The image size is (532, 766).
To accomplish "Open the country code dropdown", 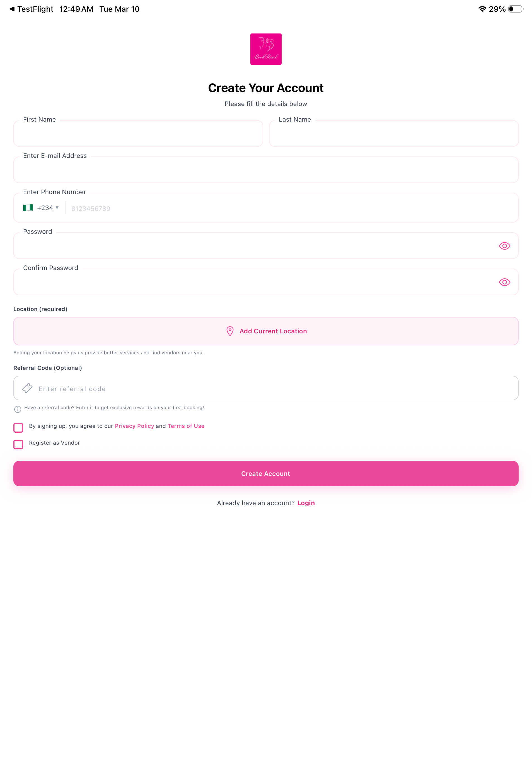I will 57,208.
